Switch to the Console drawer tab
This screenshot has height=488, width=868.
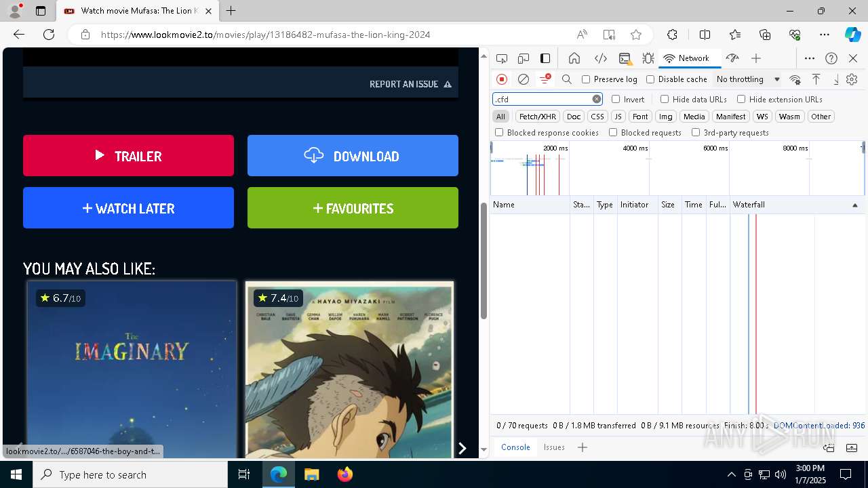[515, 447]
